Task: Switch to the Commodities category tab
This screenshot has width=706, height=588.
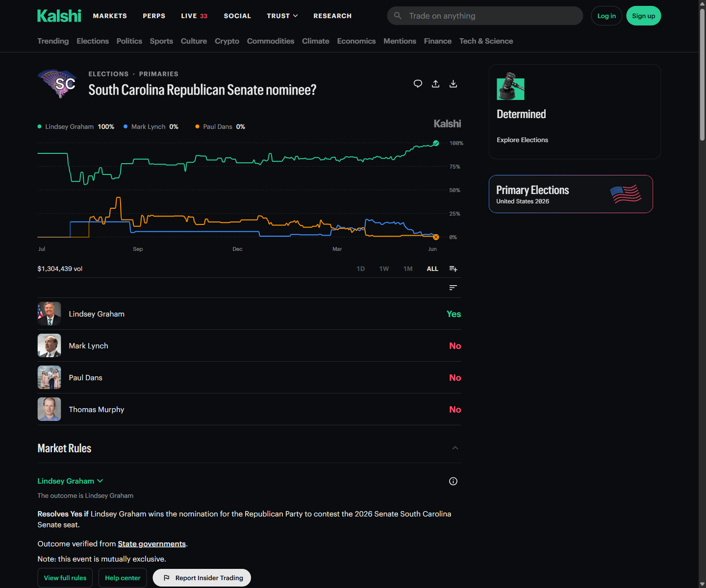Action: [271, 41]
